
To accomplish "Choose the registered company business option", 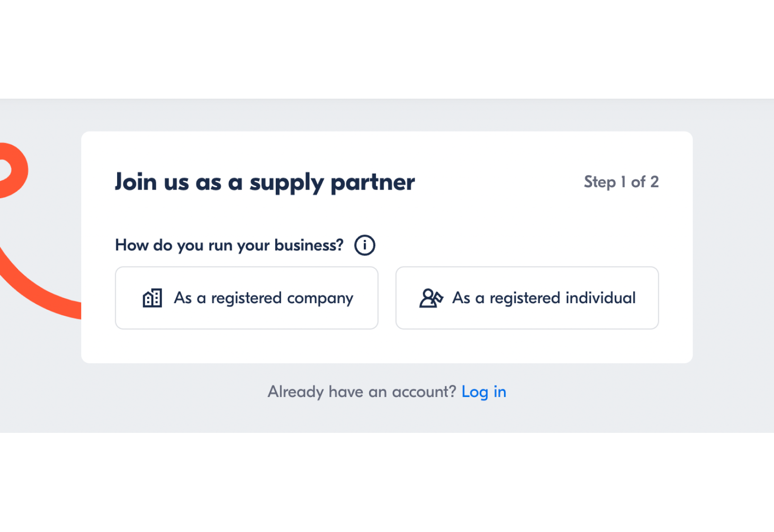I will point(246,298).
